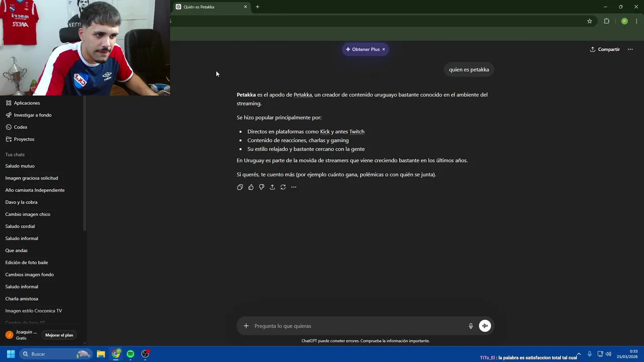The image size is (644, 362).
Task: Click the taskbar microphone icon
Action: coord(590,354)
